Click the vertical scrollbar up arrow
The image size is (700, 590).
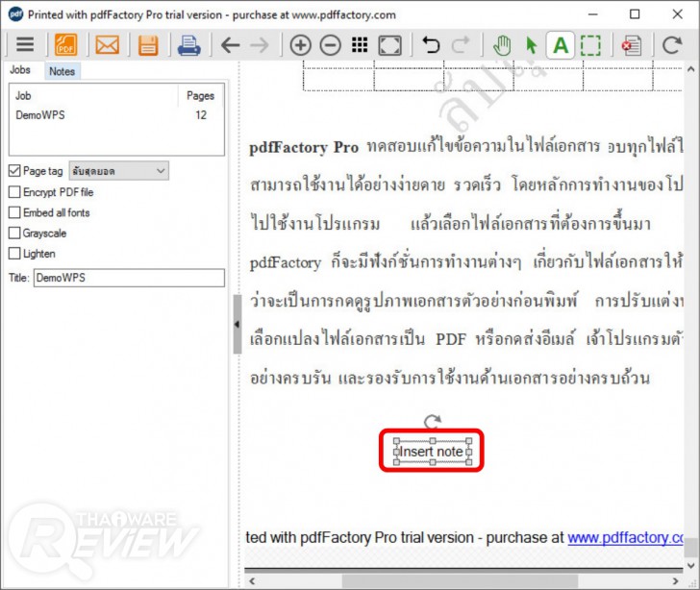tap(690, 69)
